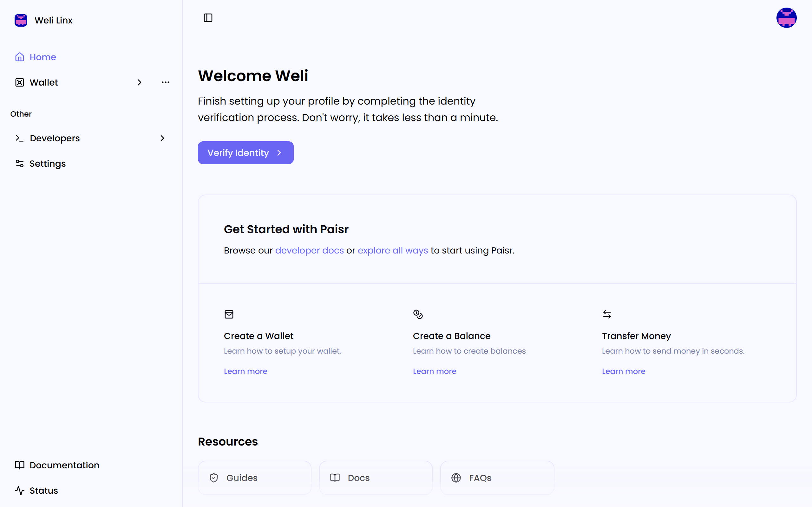
Task: Expand the Wallet submenu chevron
Action: [140, 82]
